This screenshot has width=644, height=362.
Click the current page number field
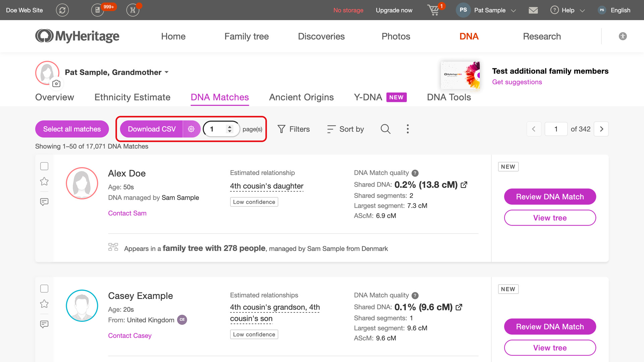556,129
